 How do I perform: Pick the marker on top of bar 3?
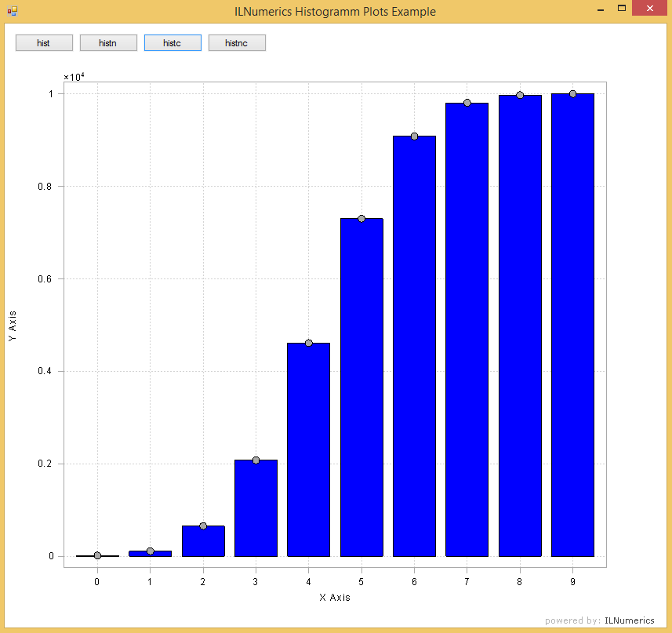tap(256, 460)
